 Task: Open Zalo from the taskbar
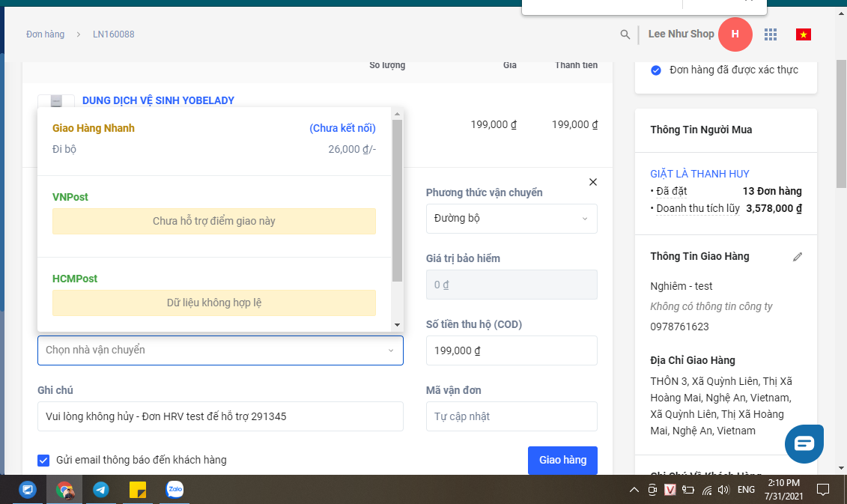(x=174, y=490)
